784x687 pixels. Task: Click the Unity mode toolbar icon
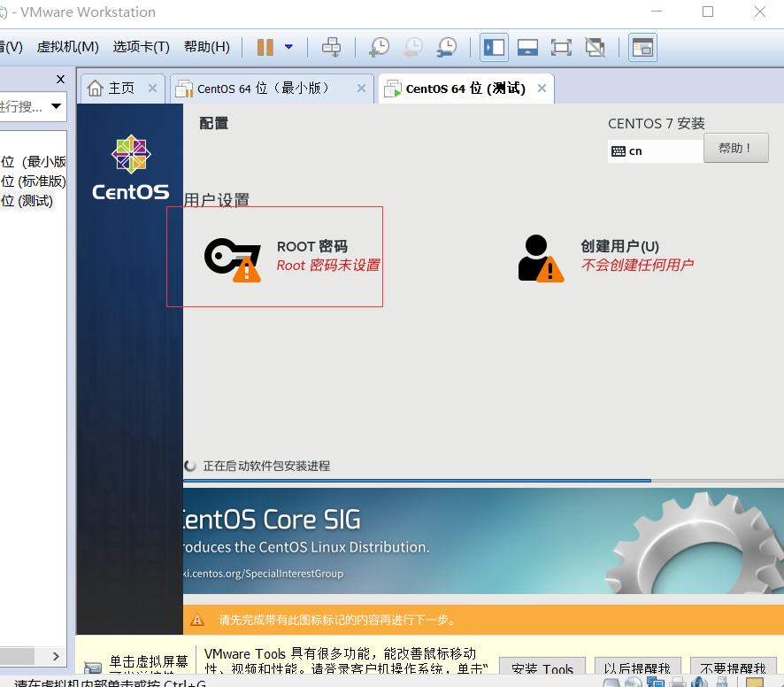[x=595, y=48]
